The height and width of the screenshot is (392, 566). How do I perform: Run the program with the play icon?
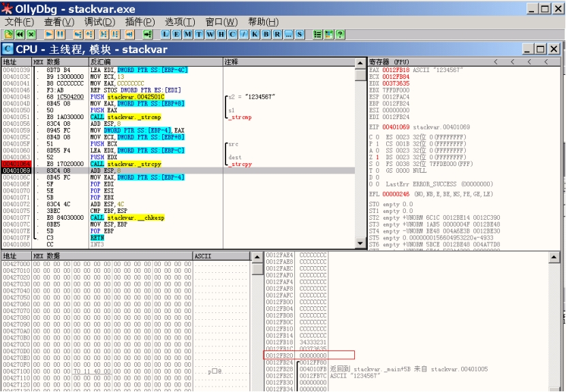[50, 34]
